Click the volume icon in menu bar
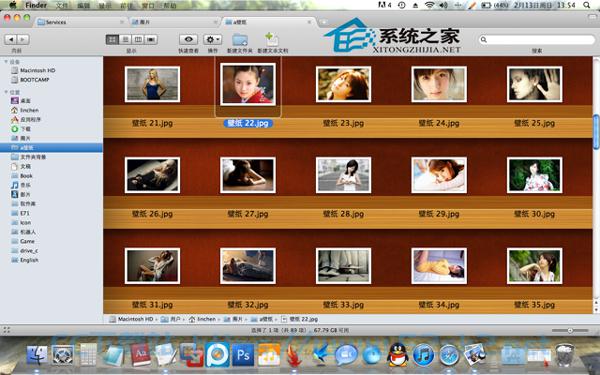The image size is (600, 375). tap(443, 5)
